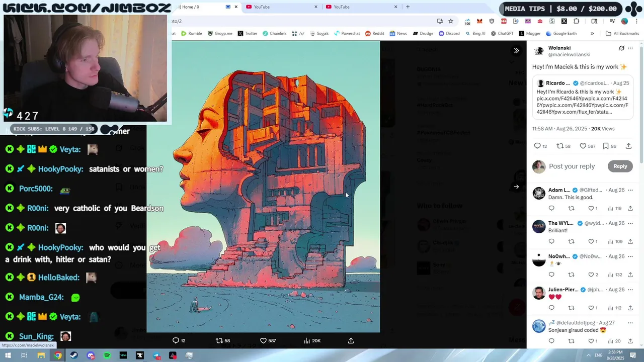
Task: Repost Wolanski's post showing 58 in sidebar
Action: (563, 146)
